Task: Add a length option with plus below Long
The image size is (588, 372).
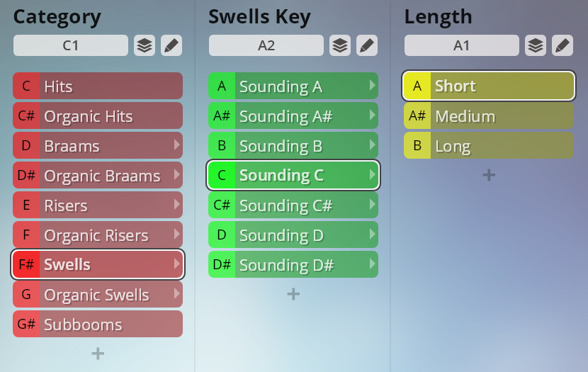Action: pos(489,175)
